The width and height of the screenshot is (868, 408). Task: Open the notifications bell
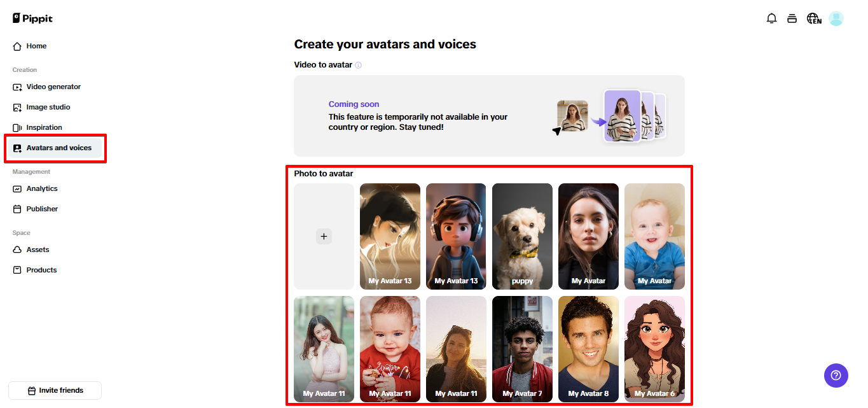pyautogui.click(x=771, y=18)
